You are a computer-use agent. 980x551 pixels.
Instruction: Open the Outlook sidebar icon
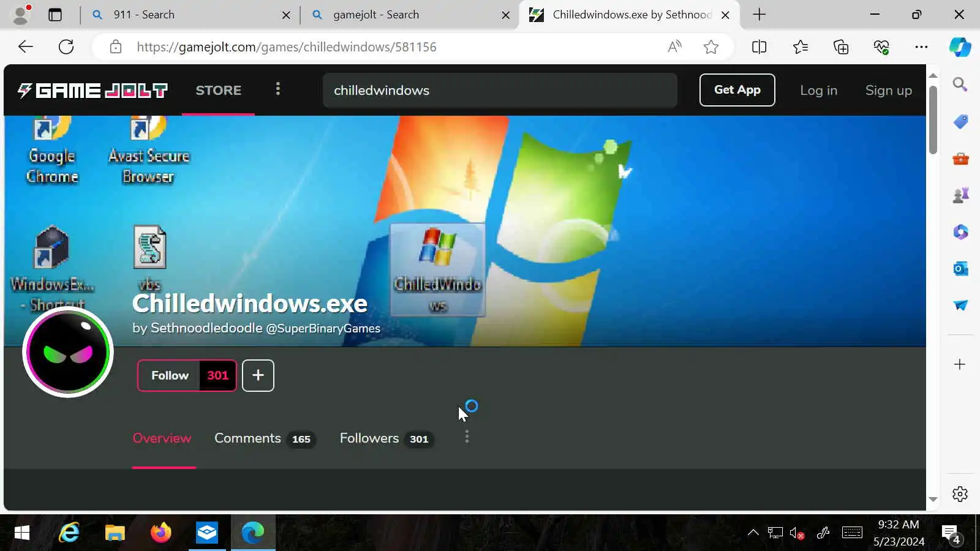960,269
